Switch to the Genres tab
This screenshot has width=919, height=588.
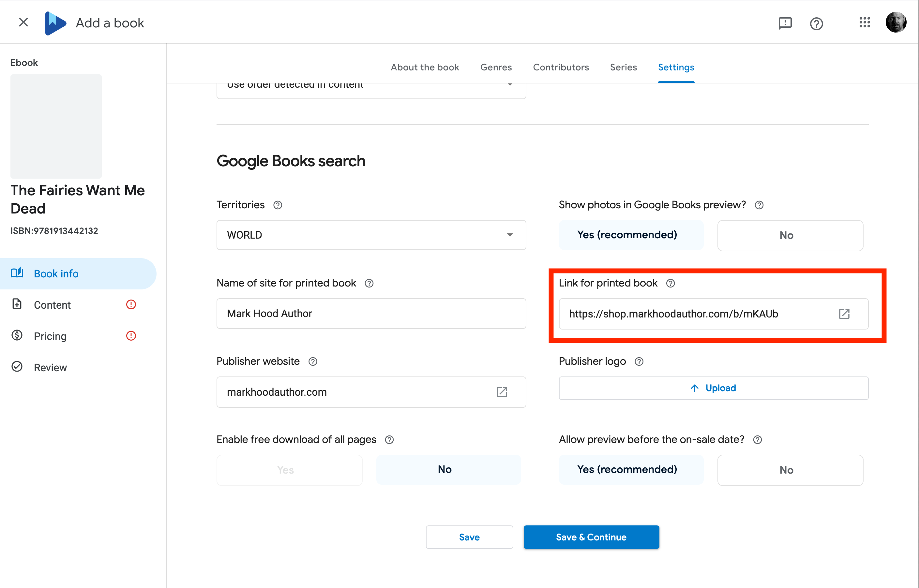496,67
